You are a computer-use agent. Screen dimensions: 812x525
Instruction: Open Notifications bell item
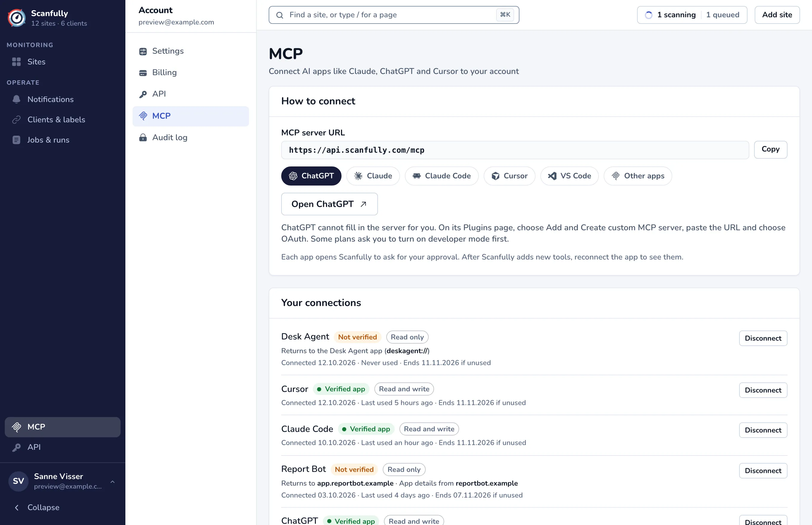click(x=62, y=99)
